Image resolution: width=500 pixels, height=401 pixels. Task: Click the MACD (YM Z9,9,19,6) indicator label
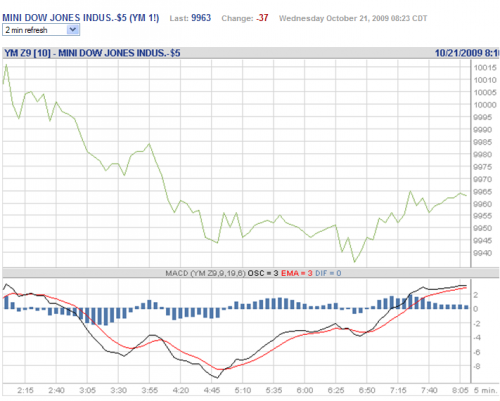pyautogui.click(x=205, y=273)
